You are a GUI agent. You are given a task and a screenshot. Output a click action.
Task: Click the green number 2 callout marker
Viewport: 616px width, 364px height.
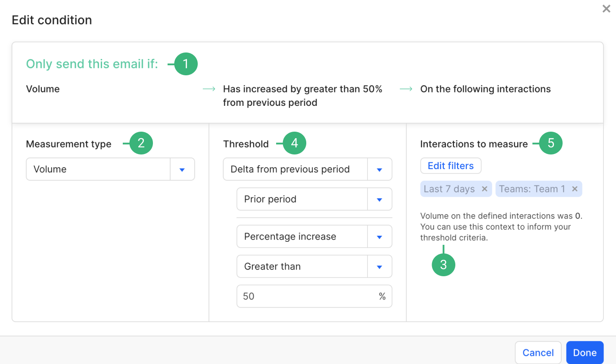[x=141, y=143]
